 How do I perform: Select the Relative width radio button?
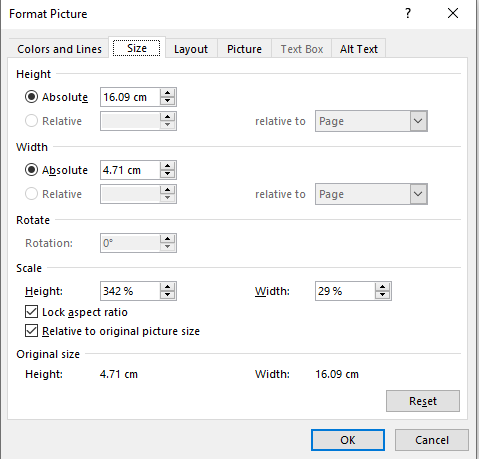coord(31,194)
